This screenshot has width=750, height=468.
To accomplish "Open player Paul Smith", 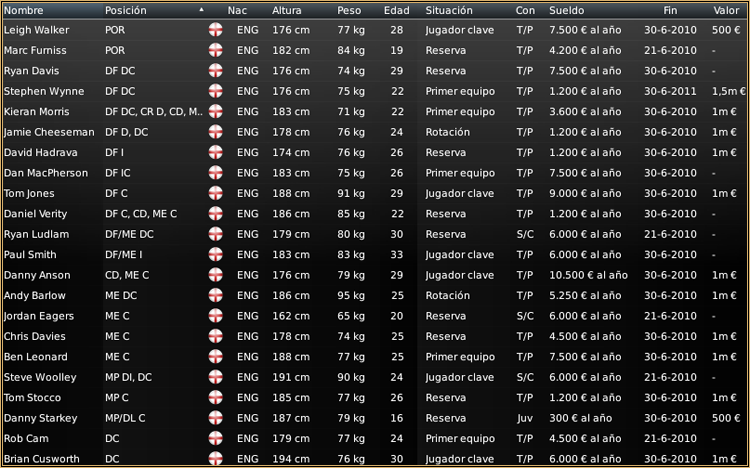I will (30, 255).
